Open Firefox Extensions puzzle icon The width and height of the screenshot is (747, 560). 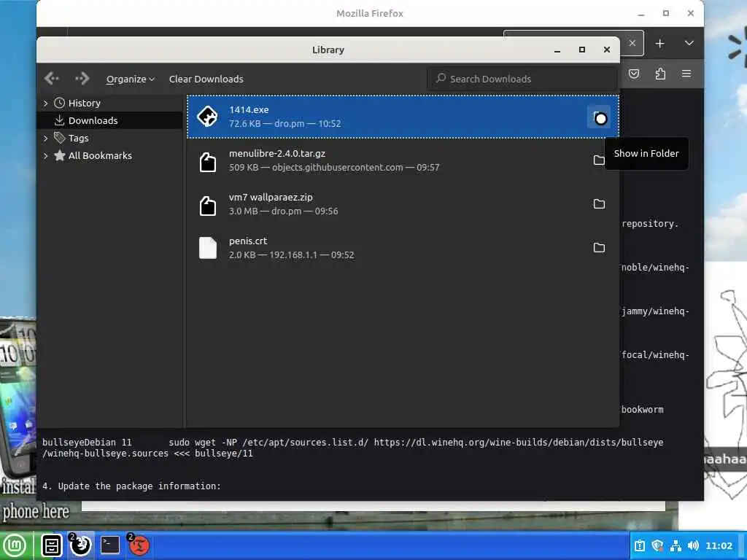coord(660,74)
